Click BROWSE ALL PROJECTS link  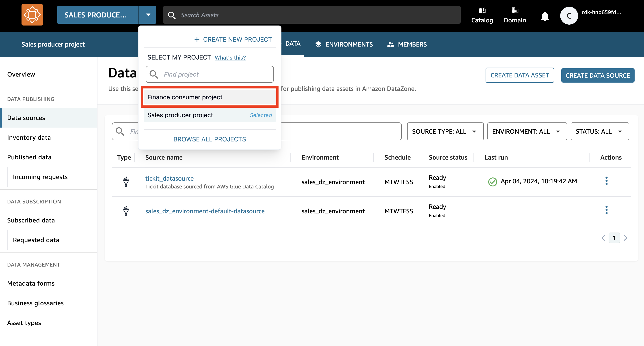pos(210,139)
